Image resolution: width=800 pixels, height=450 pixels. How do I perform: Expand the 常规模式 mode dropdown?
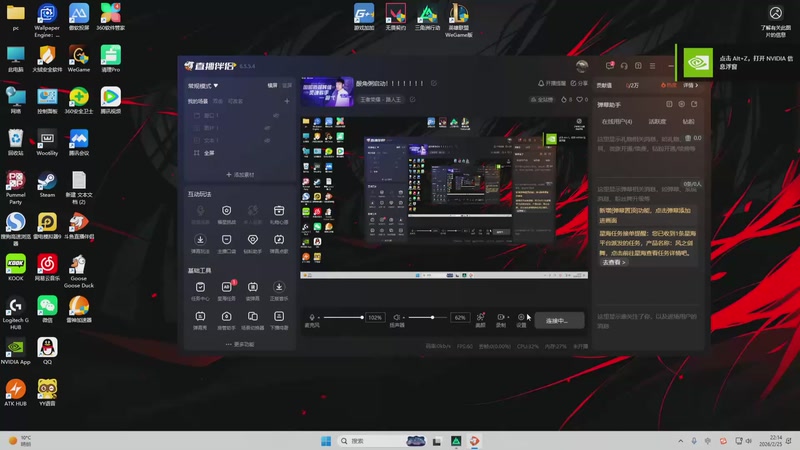pos(203,86)
